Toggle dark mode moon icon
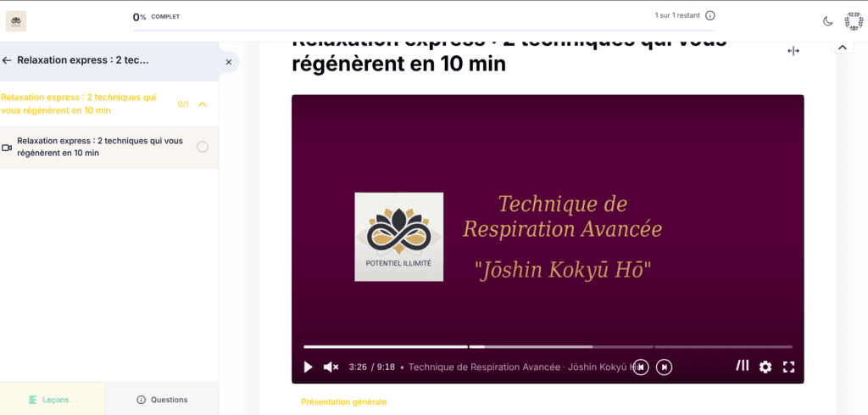 click(827, 21)
